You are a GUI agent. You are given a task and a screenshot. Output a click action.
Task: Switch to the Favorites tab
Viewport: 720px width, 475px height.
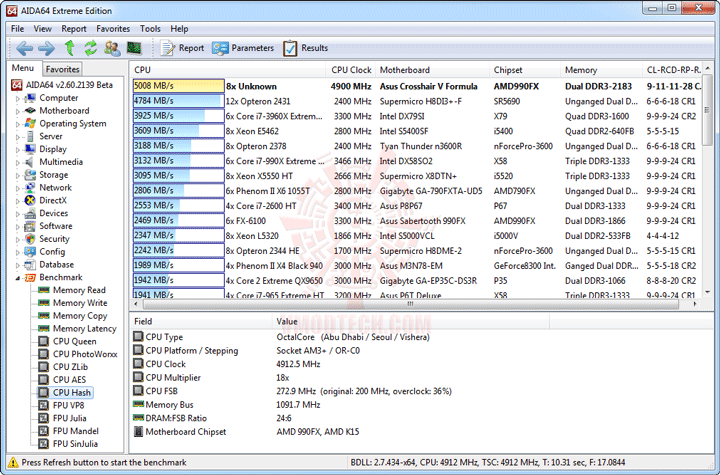coord(62,69)
